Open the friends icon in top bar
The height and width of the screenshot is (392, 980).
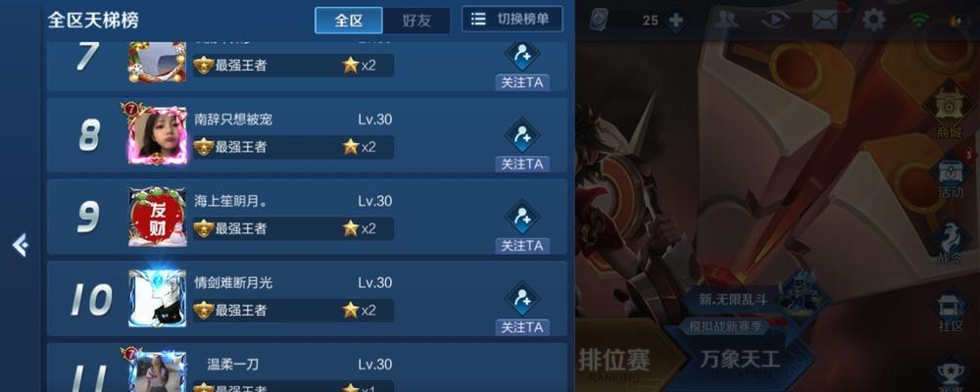[x=725, y=20]
